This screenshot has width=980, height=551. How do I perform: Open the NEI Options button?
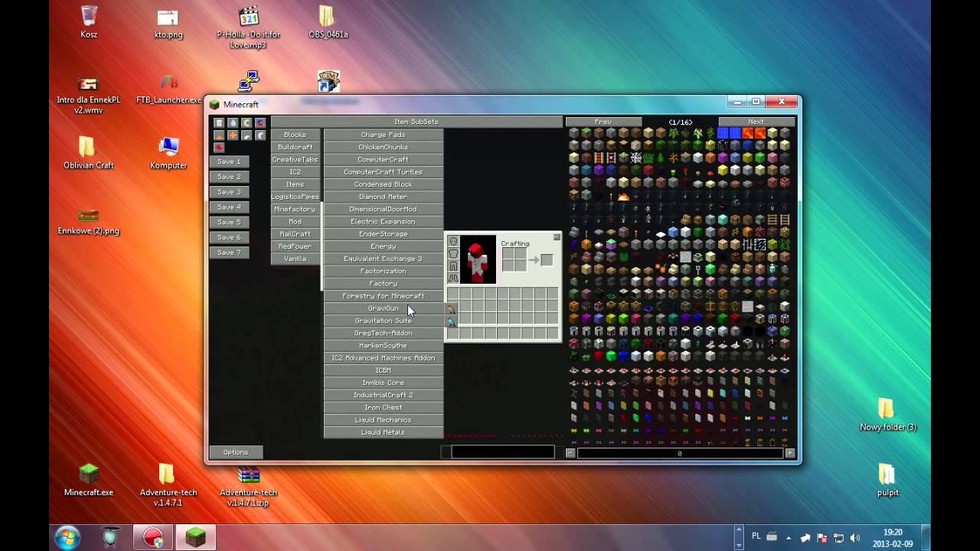pyautogui.click(x=236, y=452)
